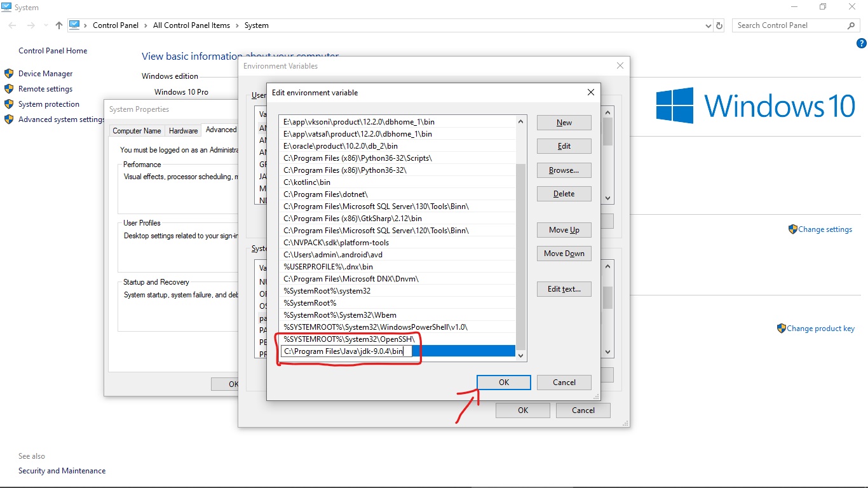Expand breadcrumb arrow after All Control Panel Items
This screenshot has height=488, width=868.
pos(238,25)
